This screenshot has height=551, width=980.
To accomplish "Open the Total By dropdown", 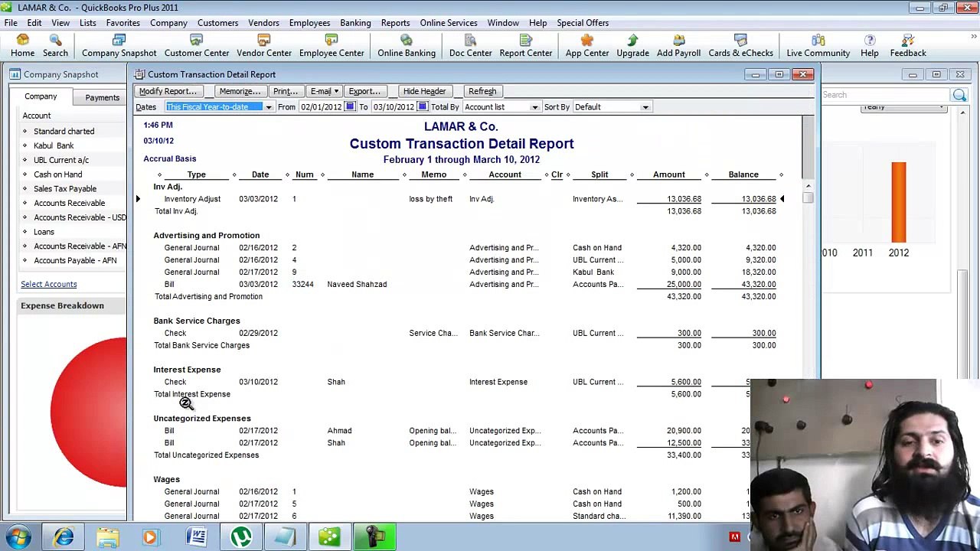I will pos(534,107).
